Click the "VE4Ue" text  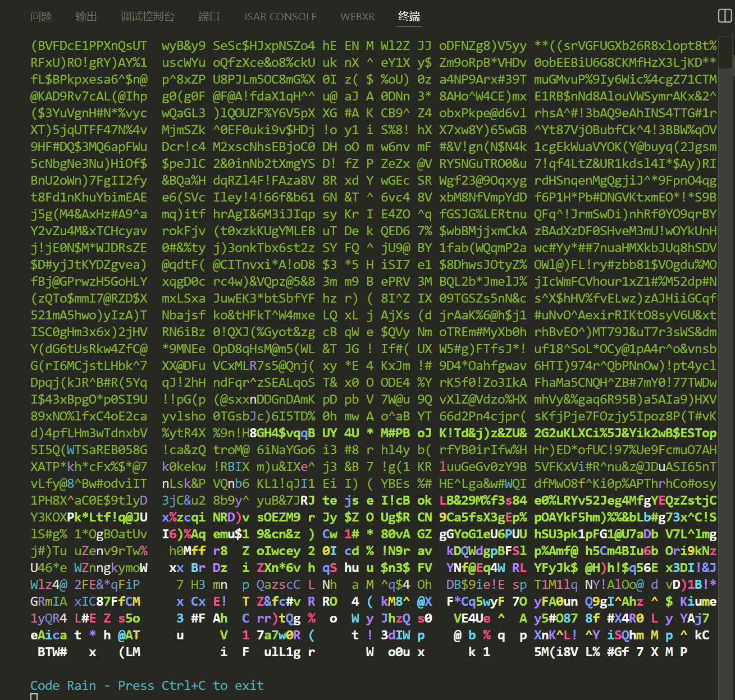[x=472, y=618]
